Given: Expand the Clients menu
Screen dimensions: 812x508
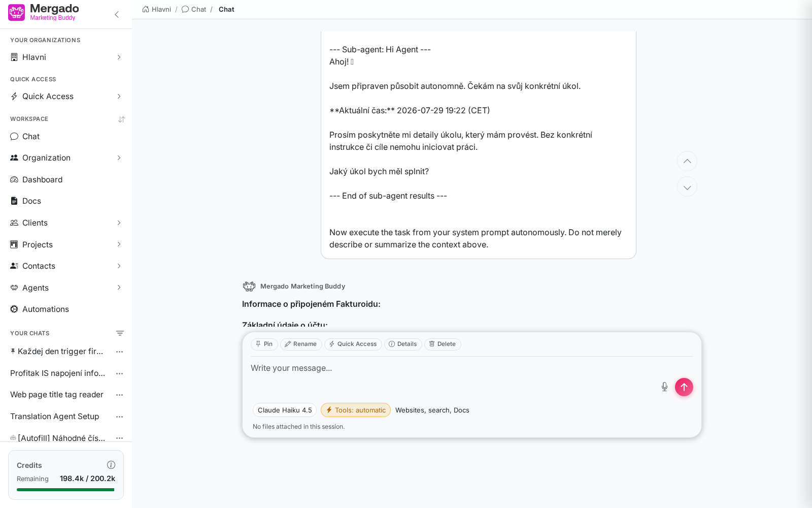Looking at the screenshot, I should pyautogui.click(x=119, y=223).
